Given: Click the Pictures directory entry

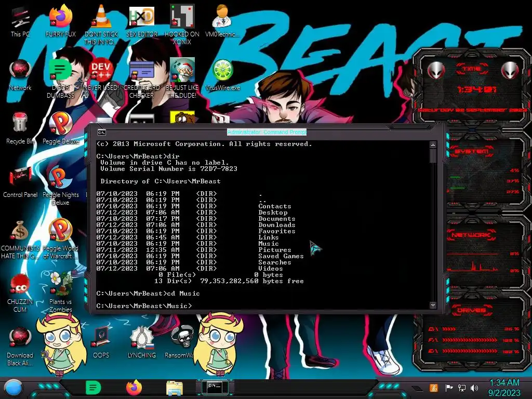Looking at the screenshot, I should tap(274, 250).
